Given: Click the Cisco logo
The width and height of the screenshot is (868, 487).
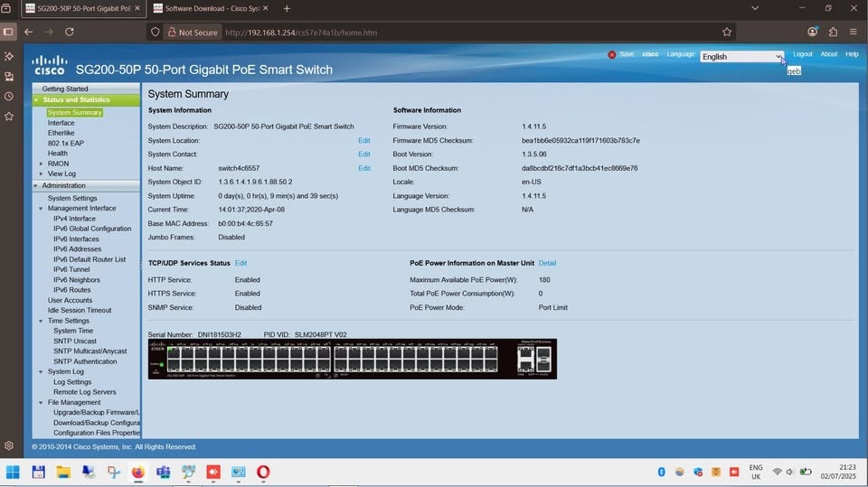Looking at the screenshot, I should (49, 65).
